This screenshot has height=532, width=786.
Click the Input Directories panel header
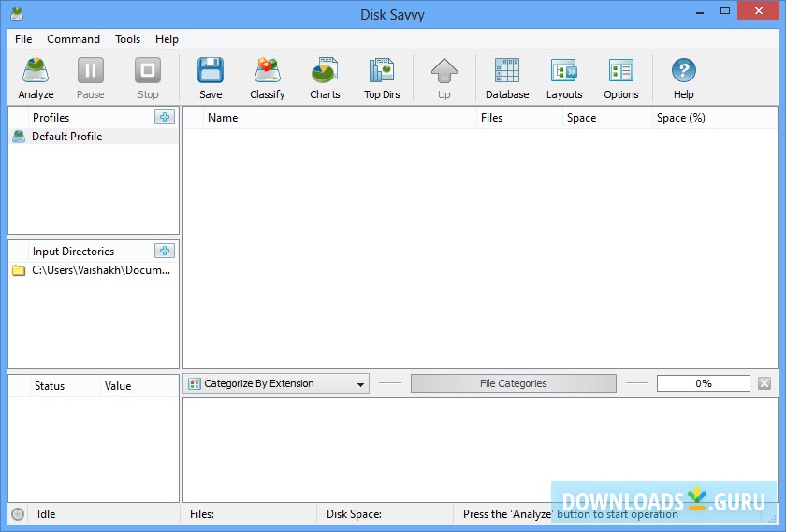(x=73, y=251)
